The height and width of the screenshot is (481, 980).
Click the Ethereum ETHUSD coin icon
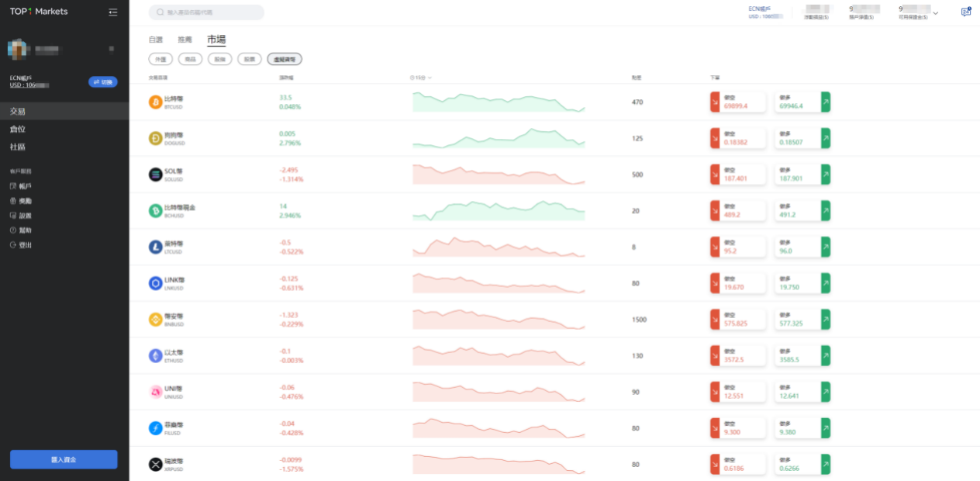155,356
